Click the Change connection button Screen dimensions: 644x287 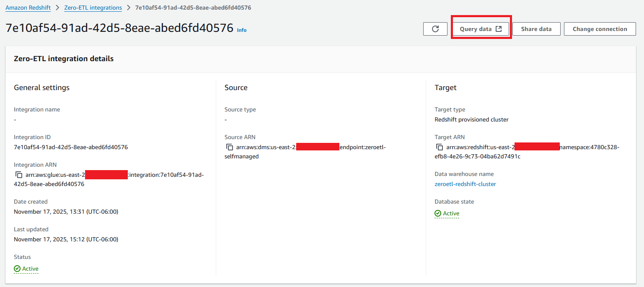tap(600, 29)
